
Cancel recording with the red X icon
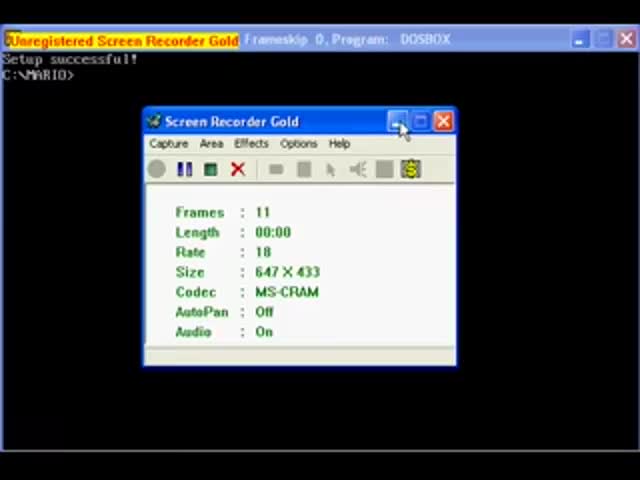(x=237, y=169)
